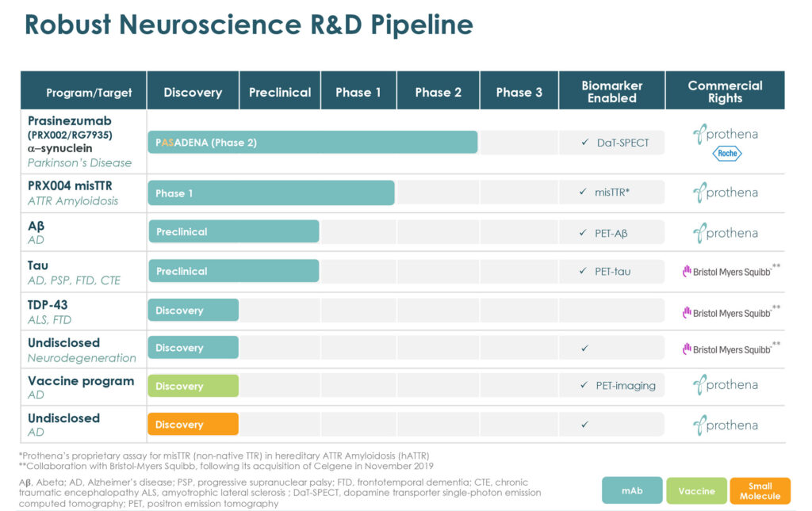Screen dimensions: 812x511
Task: Click the (PRX002/RG7935) text
Action: click(70, 135)
